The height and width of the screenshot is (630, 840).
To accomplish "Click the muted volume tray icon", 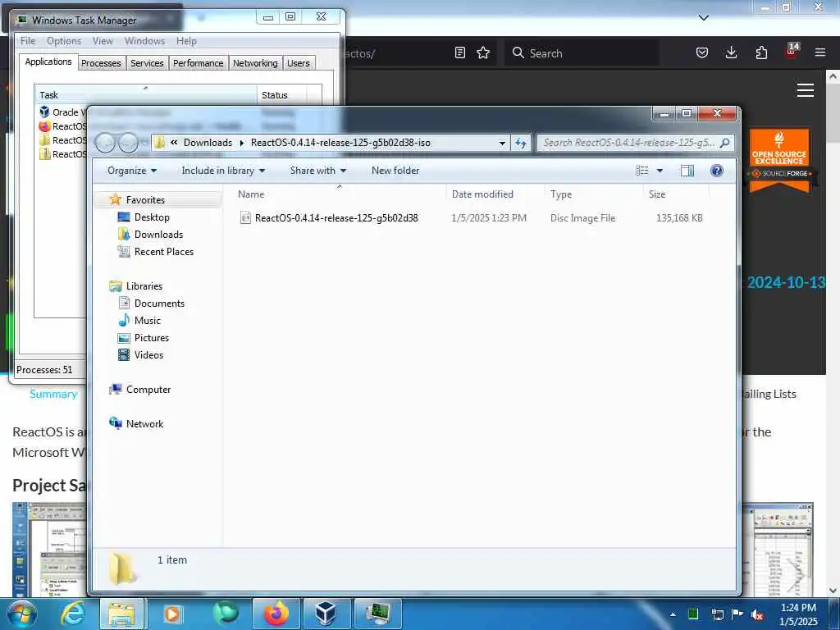I will (x=757, y=614).
